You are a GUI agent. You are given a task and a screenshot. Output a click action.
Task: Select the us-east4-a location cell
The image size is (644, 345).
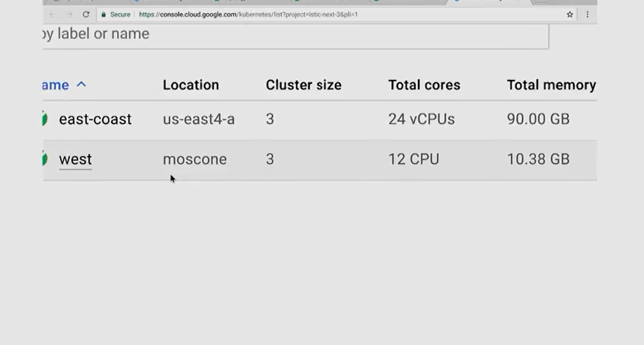tap(199, 120)
